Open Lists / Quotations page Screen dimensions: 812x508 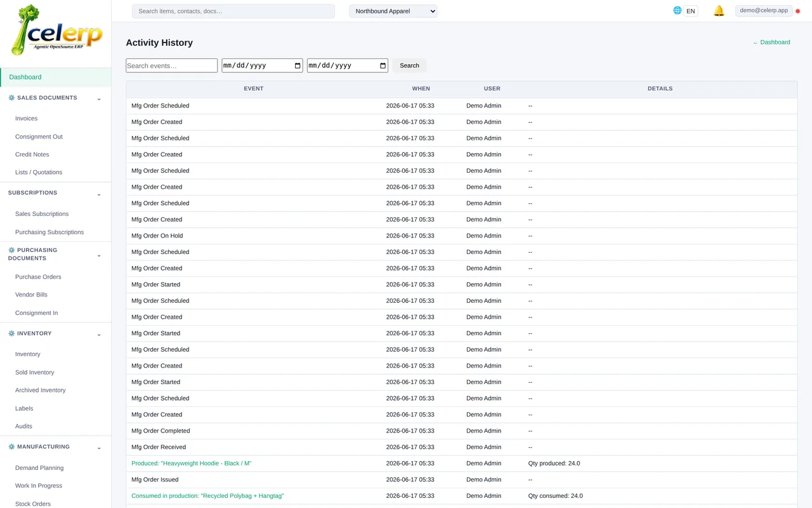39,172
